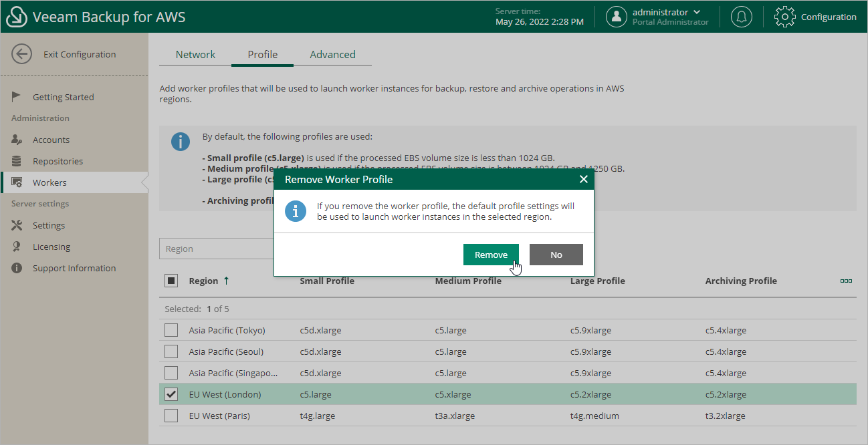Click the Licensing sidebar icon

[x=17, y=247]
